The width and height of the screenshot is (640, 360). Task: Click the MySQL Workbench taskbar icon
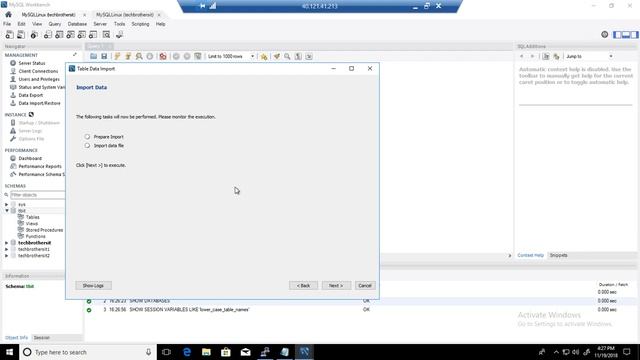pos(304,352)
